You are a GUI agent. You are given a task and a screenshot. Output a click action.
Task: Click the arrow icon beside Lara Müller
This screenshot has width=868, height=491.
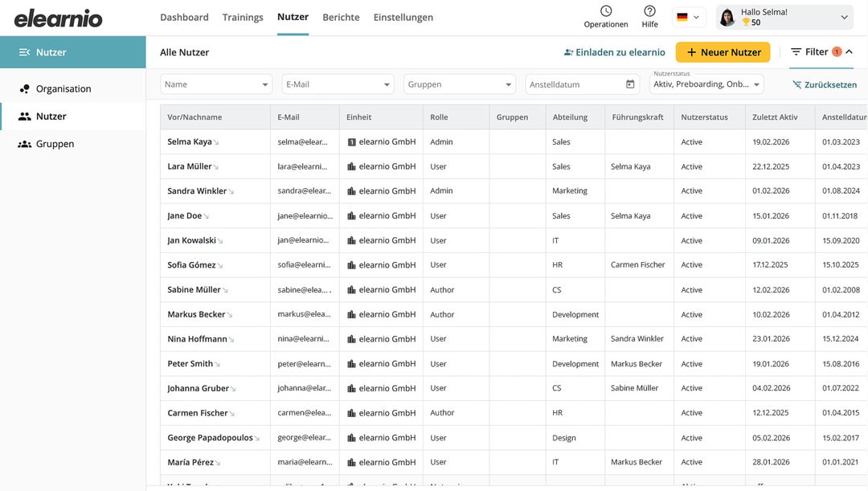pos(215,167)
